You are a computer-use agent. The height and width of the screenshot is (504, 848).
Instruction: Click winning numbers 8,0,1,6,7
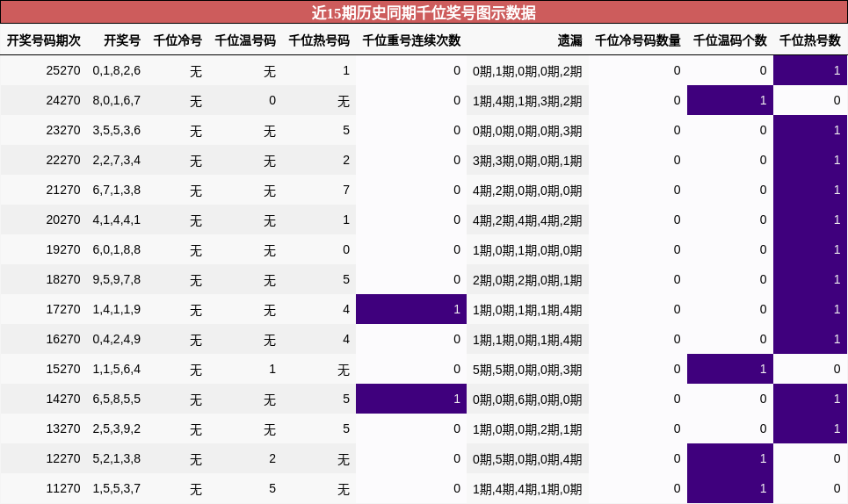click(x=116, y=100)
